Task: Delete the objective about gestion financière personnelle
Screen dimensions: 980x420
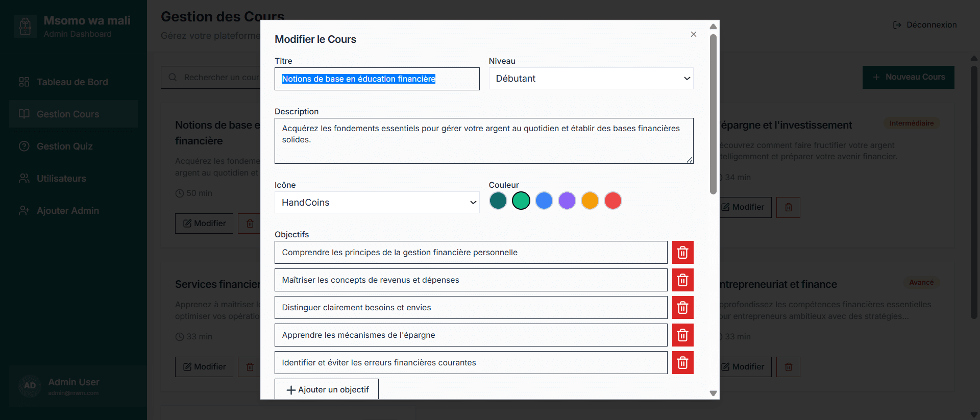Action: click(x=682, y=253)
